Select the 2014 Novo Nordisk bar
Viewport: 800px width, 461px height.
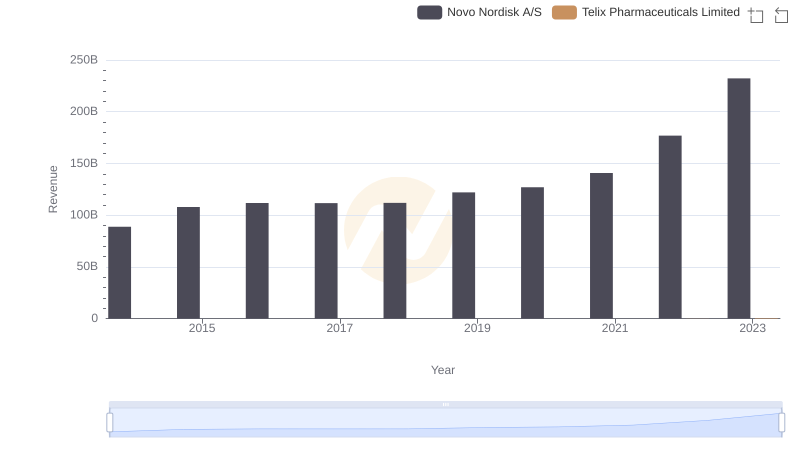(119, 273)
